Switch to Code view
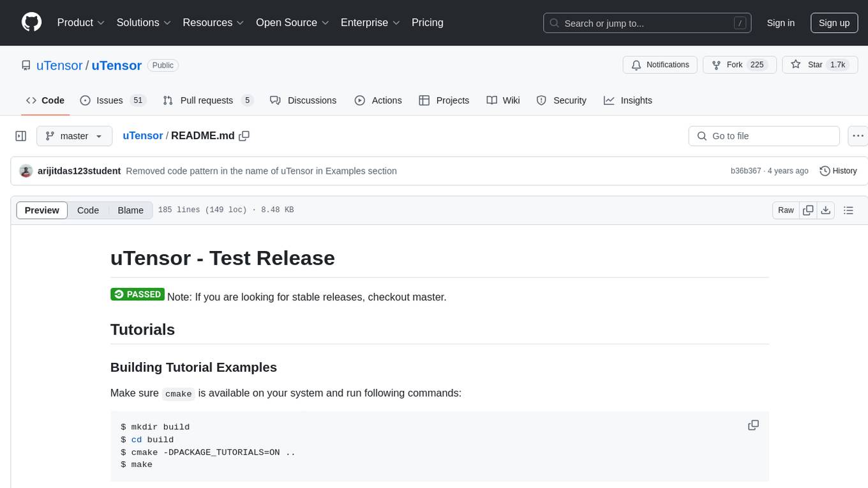Image resolution: width=868 pixels, height=488 pixels. coord(88,210)
